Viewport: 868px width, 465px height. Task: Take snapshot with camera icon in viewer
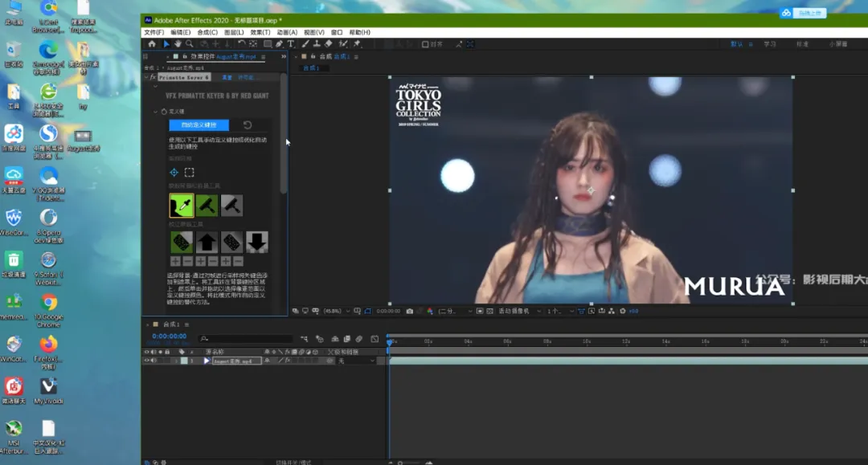(410, 312)
